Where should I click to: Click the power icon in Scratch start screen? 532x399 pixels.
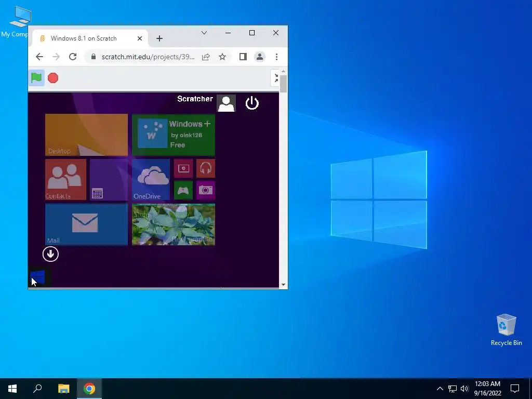(252, 103)
